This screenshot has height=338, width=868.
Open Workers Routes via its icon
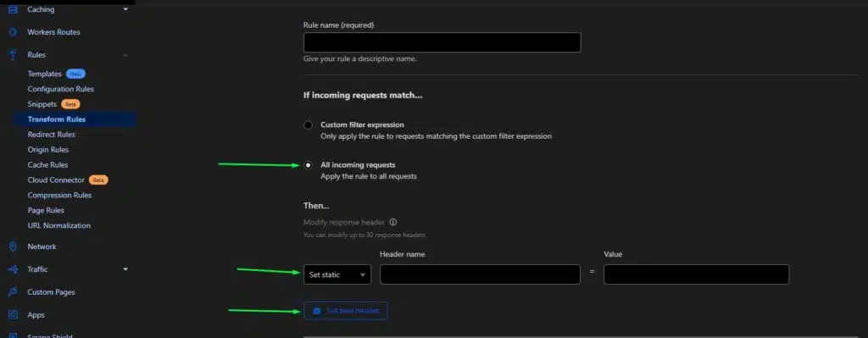click(x=13, y=32)
